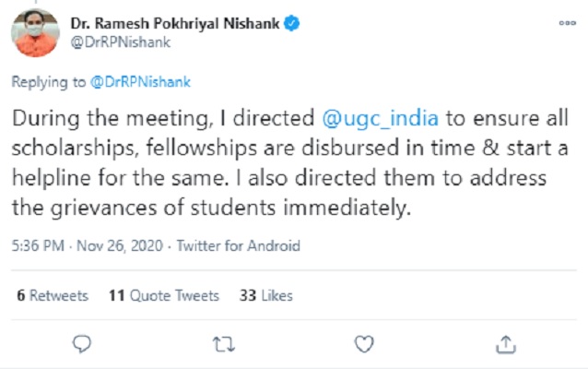Show the 33 Likes list

[x=265, y=295]
